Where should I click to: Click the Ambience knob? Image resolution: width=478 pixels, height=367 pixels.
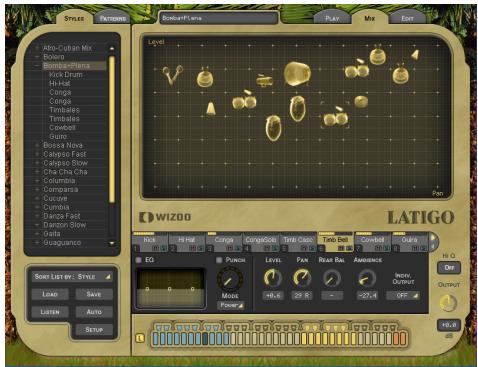tap(367, 278)
